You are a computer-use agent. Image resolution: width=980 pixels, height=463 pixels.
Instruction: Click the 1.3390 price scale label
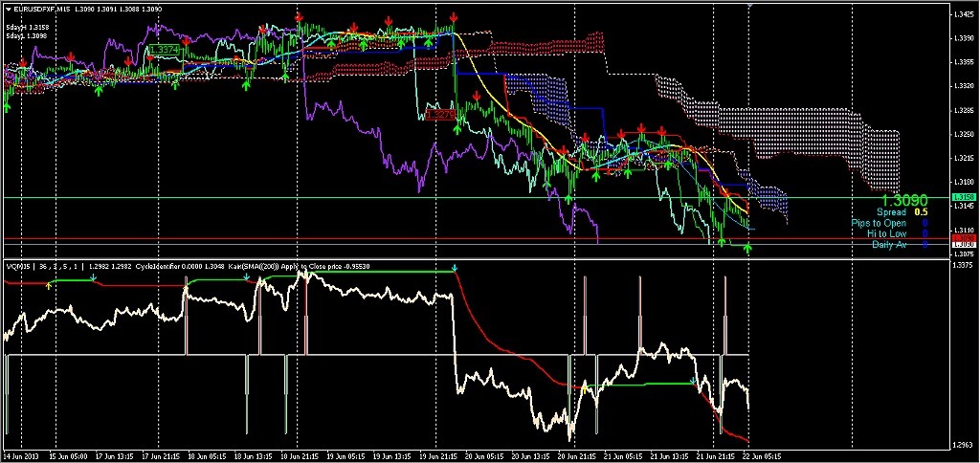pyautogui.click(x=963, y=38)
